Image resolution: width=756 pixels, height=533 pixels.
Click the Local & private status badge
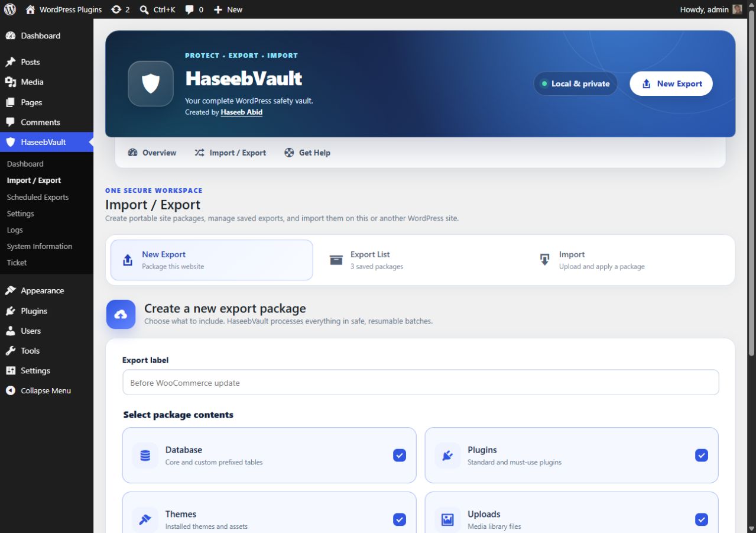coord(575,83)
